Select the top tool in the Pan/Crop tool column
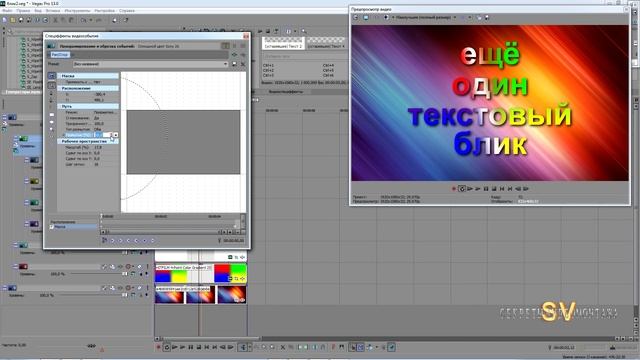The height and width of the screenshot is (360, 640). click(51, 76)
